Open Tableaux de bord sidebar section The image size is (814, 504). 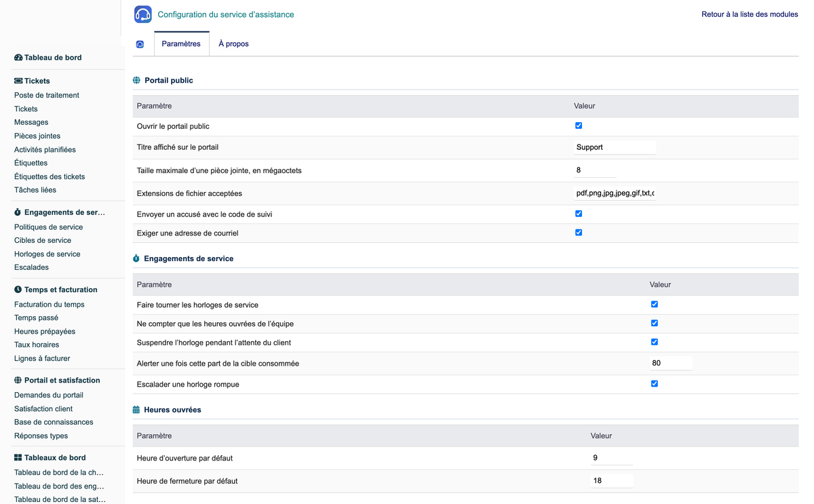point(55,458)
